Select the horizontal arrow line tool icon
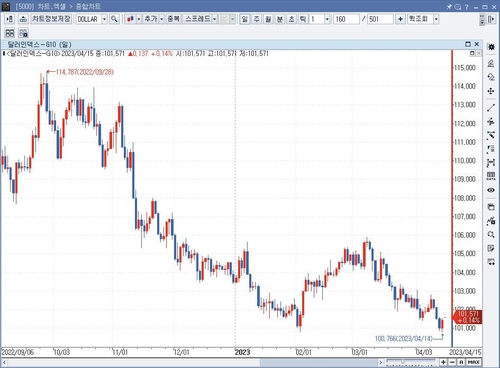The width and height of the screenshot is (500, 368). point(491,121)
